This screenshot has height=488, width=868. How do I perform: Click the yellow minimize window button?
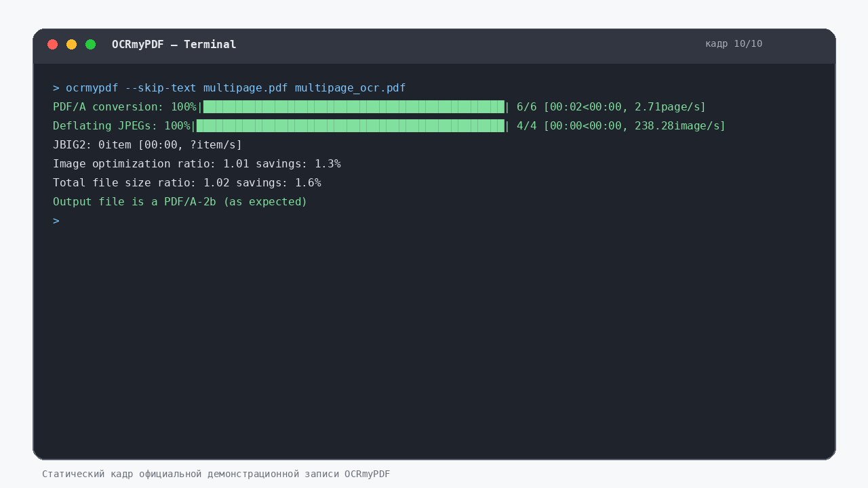[x=71, y=45]
